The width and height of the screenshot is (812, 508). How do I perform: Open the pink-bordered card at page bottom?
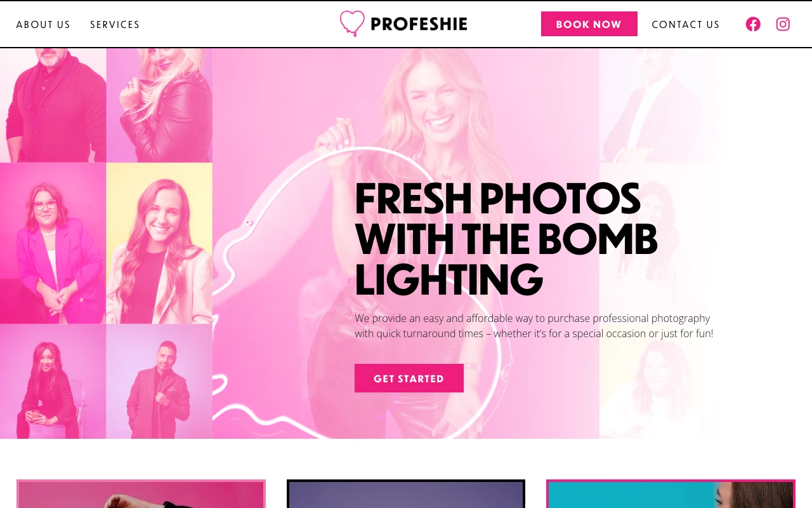click(141, 494)
